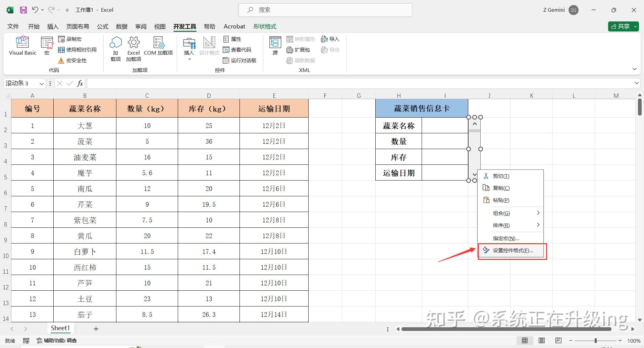Toggle Use Relative References (使用相对引用)
The height and width of the screenshot is (348, 644).
tap(77, 50)
